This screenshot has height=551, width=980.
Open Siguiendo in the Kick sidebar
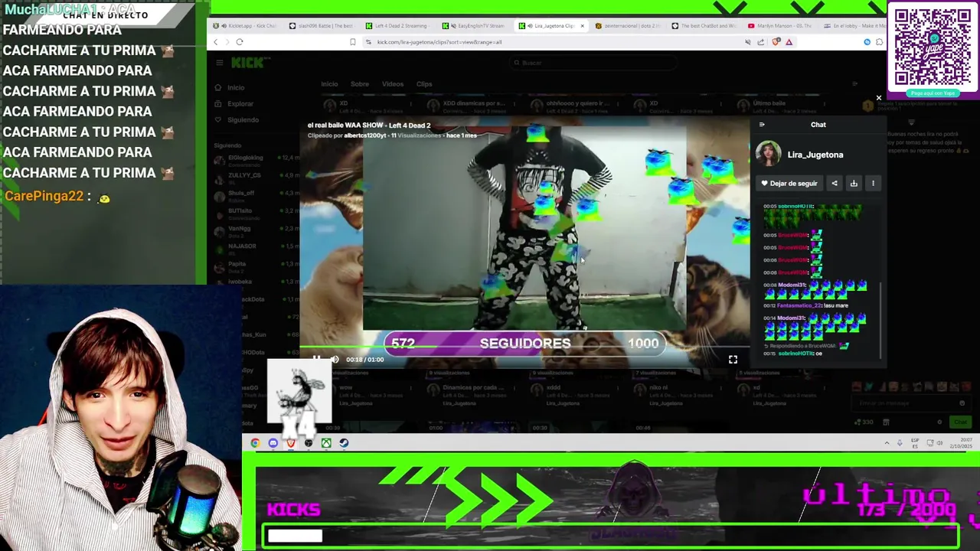(x=237, y=119)
